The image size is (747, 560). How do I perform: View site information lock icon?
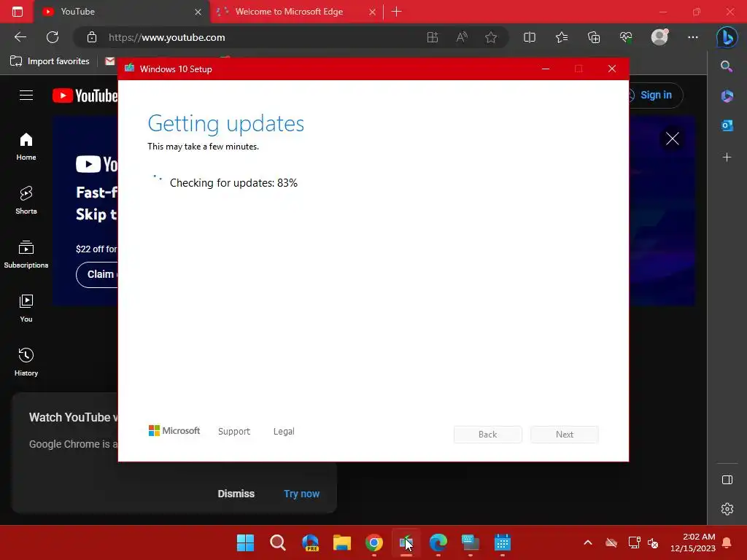click(x=92, y=37)
